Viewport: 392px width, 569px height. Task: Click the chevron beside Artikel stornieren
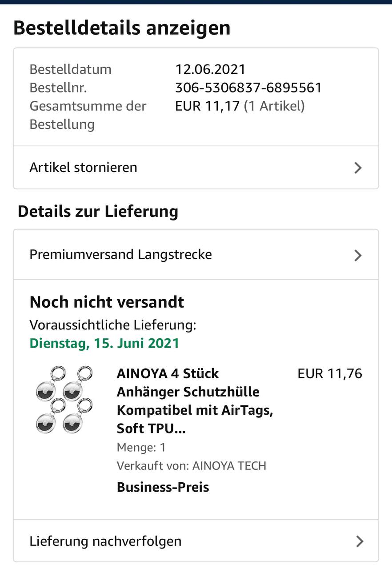[x=358, y=168]
